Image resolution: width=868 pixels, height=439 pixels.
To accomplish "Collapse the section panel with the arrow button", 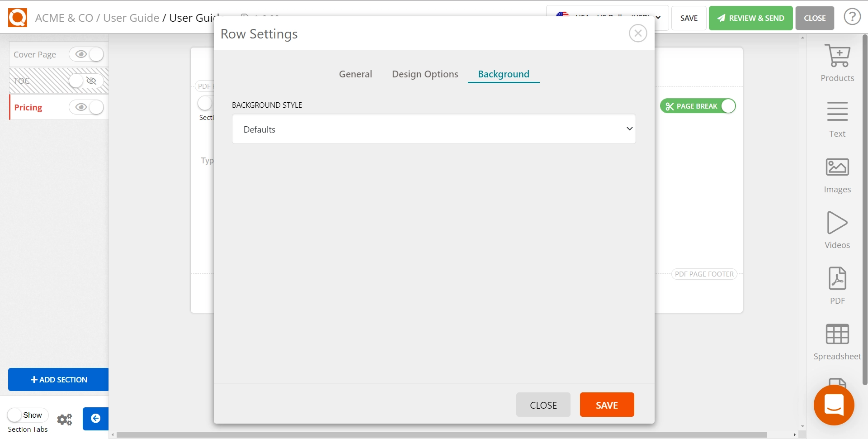I will 95,419.
